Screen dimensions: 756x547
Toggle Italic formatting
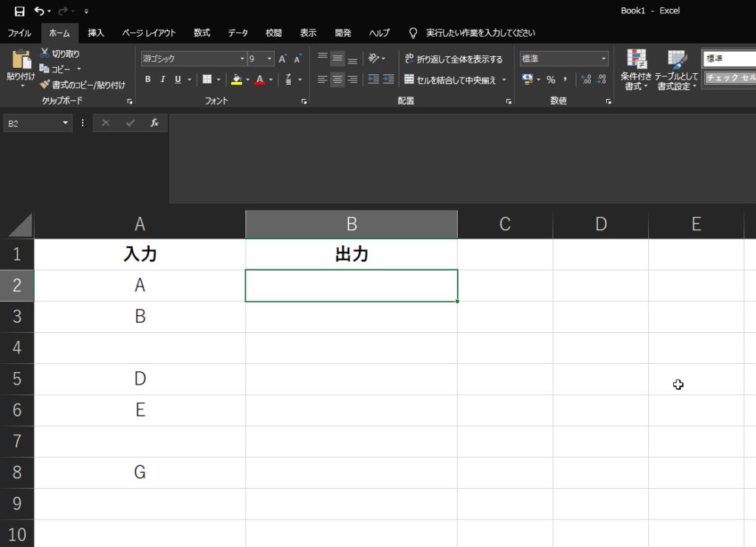point(162,80)
